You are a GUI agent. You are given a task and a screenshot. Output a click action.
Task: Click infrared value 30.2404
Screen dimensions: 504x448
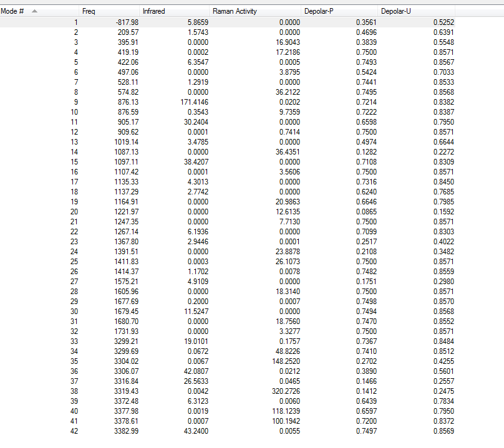(196, 122)
